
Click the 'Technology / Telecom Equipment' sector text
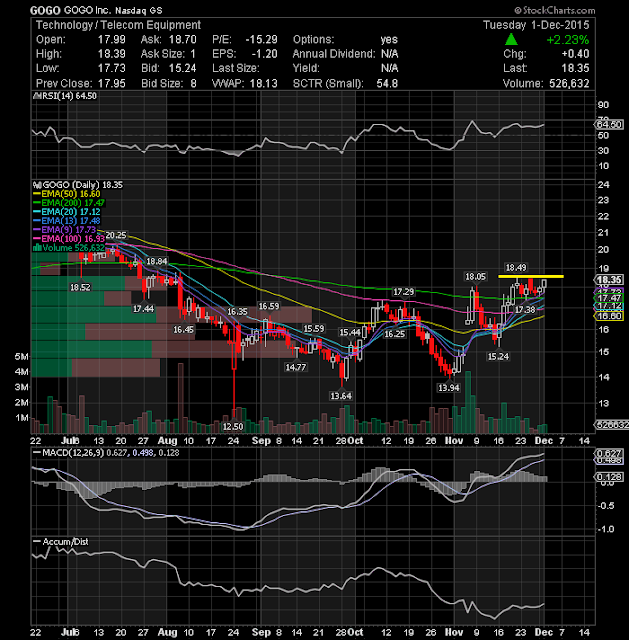(118, 25)
